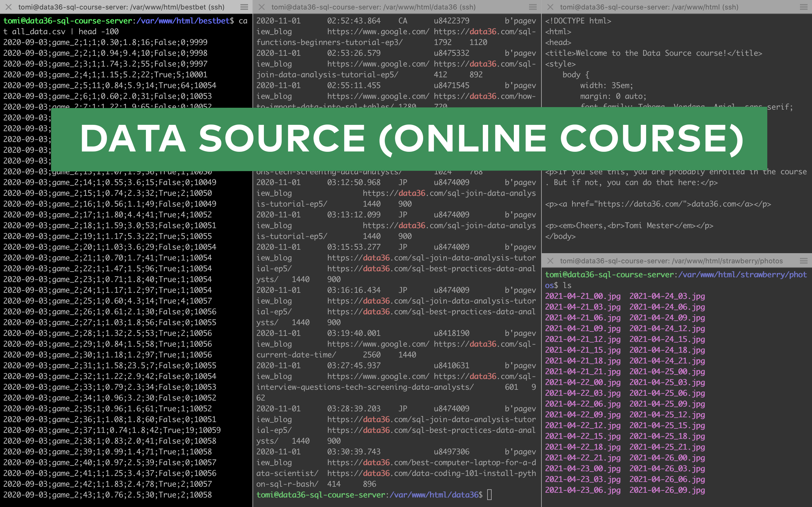Close the data36 ssh terminal pane

(262, 7)
